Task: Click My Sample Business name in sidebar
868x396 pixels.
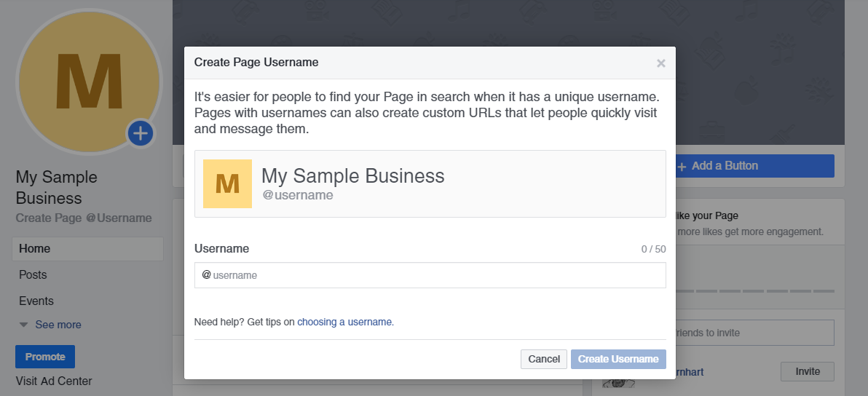Action: [x=56, y=188]
